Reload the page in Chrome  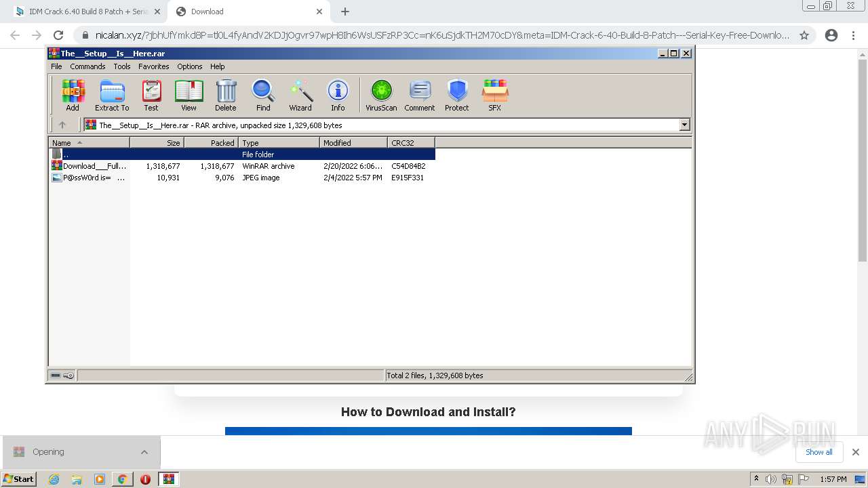click(58, 35)
